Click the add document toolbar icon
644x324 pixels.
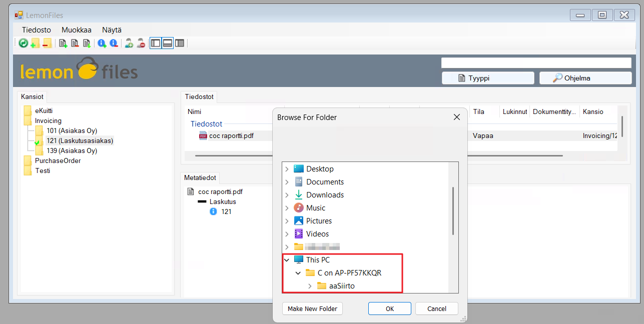[63, 43]
